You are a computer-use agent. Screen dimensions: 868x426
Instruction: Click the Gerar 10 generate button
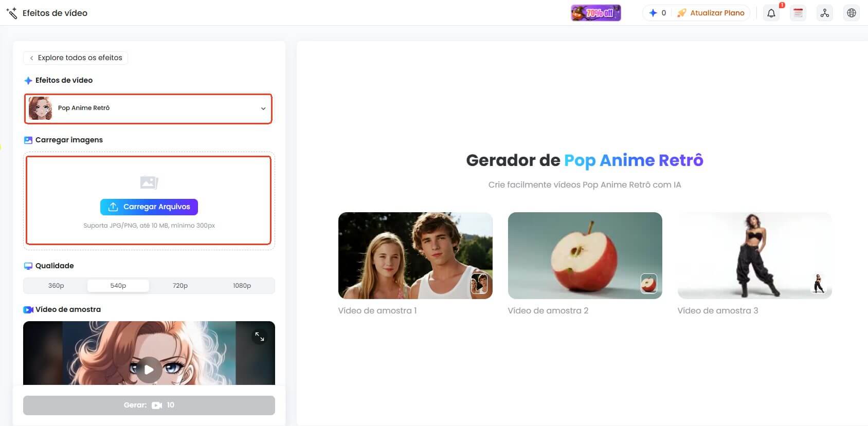pos(149,405)
